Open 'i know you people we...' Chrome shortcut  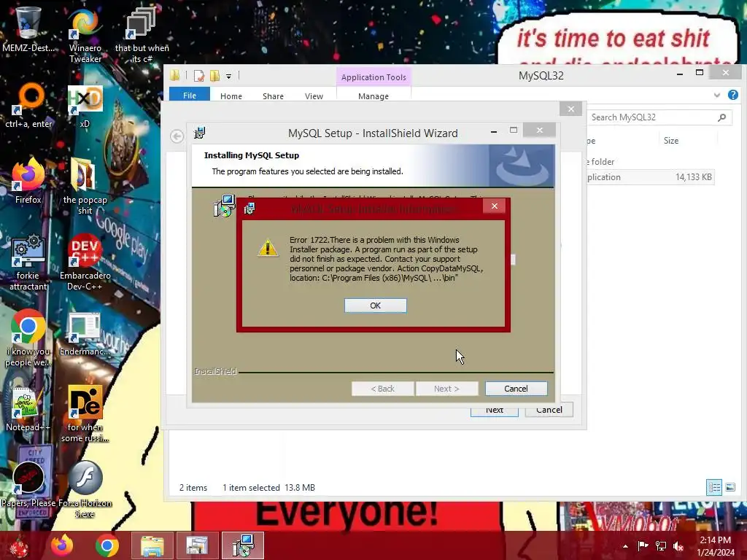(28, 338)
